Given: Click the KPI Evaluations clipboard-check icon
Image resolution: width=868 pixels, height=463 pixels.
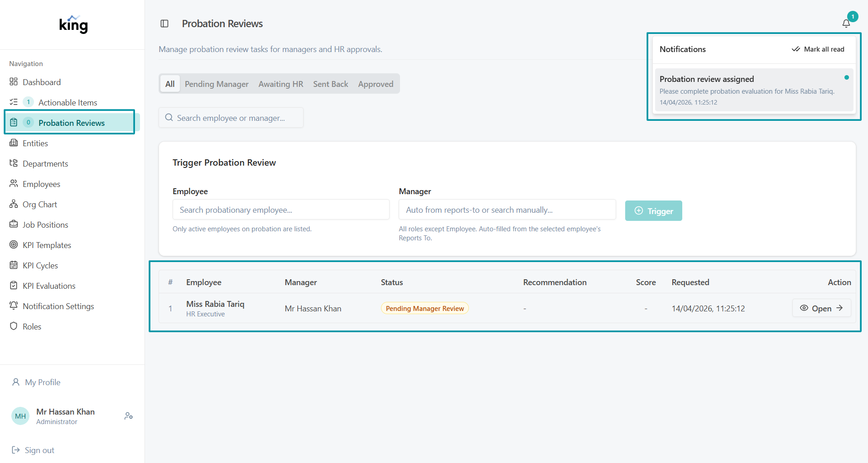Looking at the screenshot, I should point(14,286).
